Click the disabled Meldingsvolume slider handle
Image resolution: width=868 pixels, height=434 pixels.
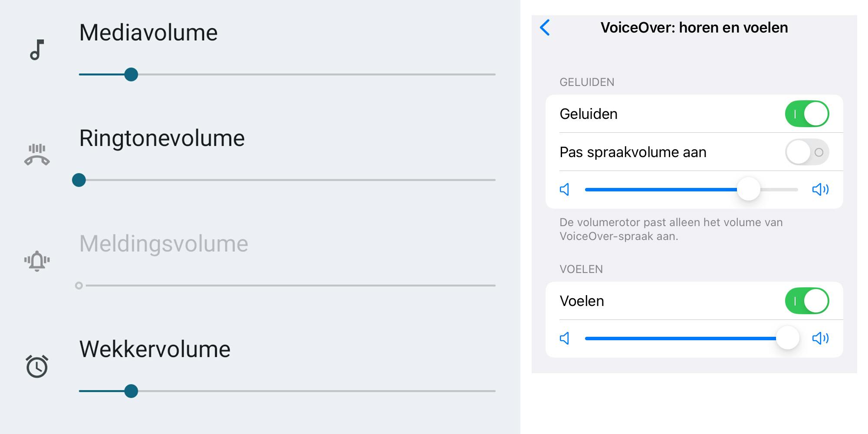(79, 286)
